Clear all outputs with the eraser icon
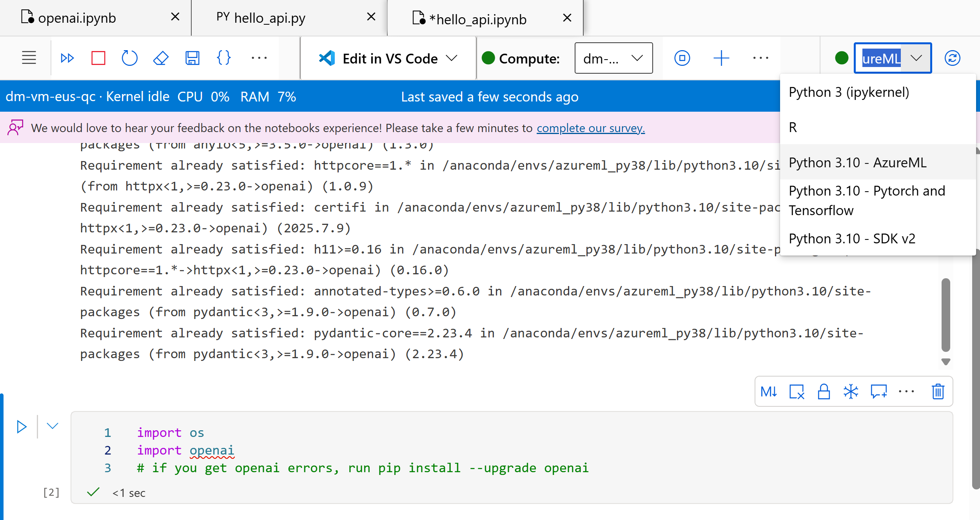The height and width of the screenshot is (520, 980). pyautogui.click(x=161, y=58)
